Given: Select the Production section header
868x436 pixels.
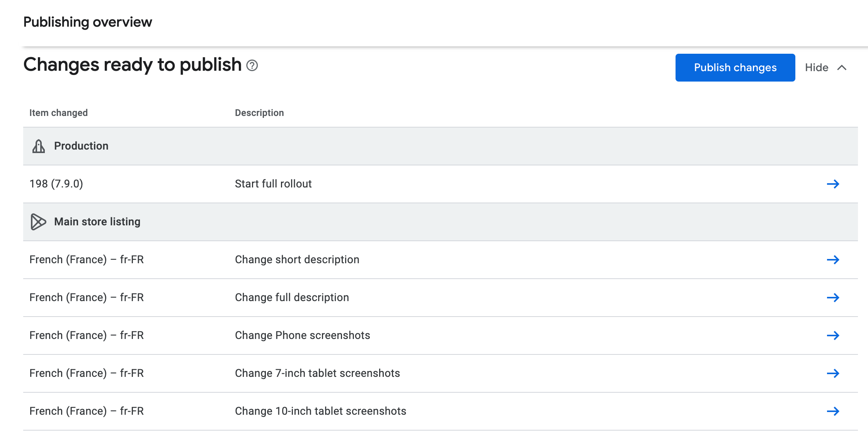Looking at the screenshot, I should pos(81,146).
